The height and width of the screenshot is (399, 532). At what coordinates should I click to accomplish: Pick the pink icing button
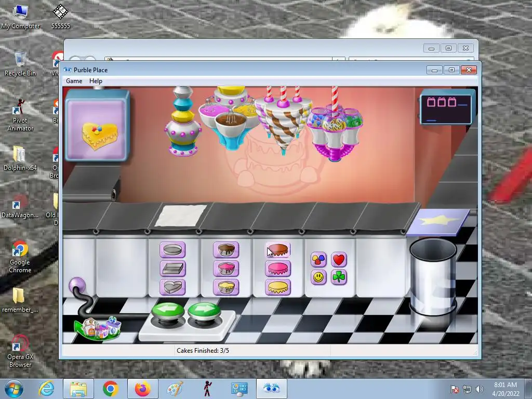click(x=278, y=269)
